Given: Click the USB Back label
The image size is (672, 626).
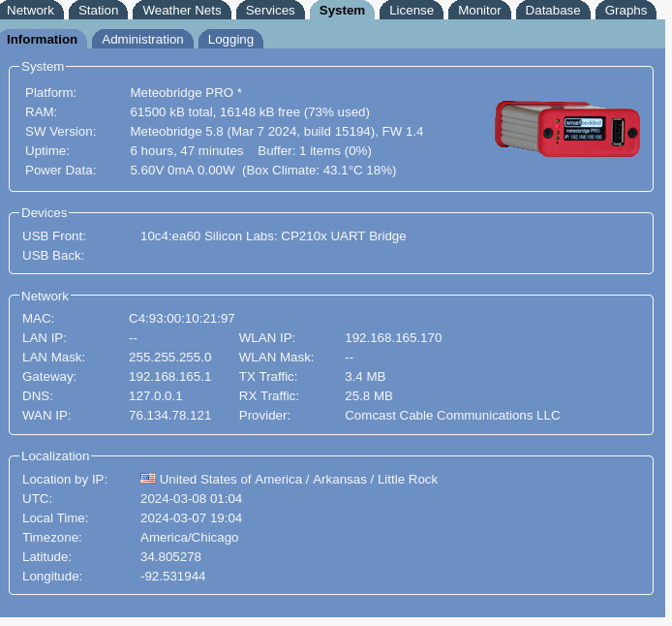Looking at the screenshot, I should (x=53, y=256).
